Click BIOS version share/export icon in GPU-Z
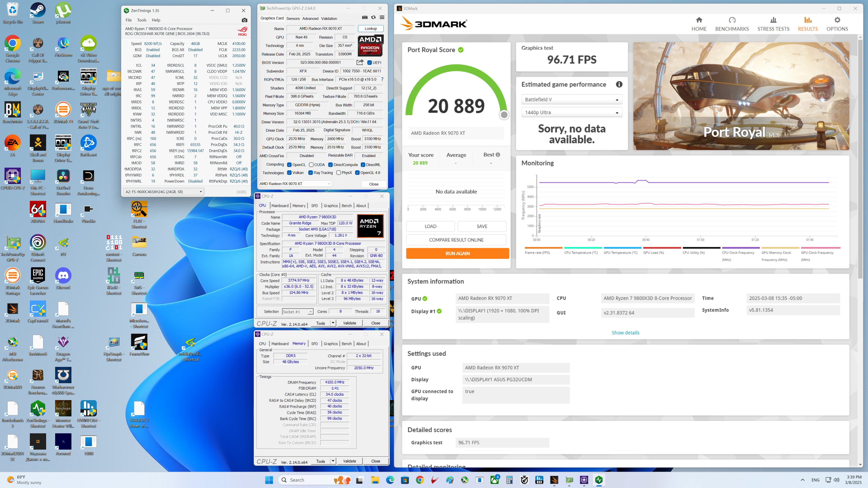 click(360, 62)
